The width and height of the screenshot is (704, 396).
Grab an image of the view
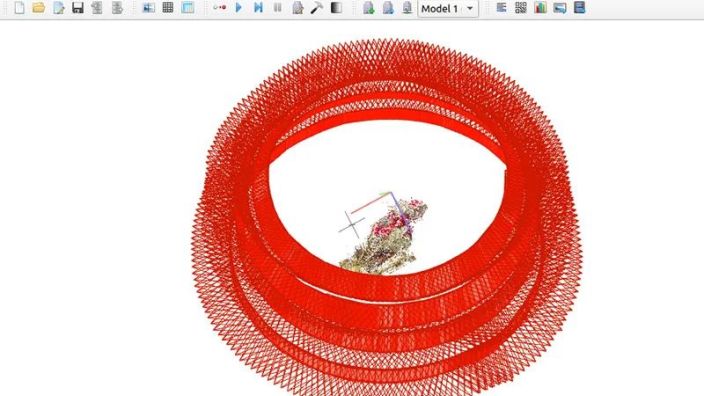560,8
